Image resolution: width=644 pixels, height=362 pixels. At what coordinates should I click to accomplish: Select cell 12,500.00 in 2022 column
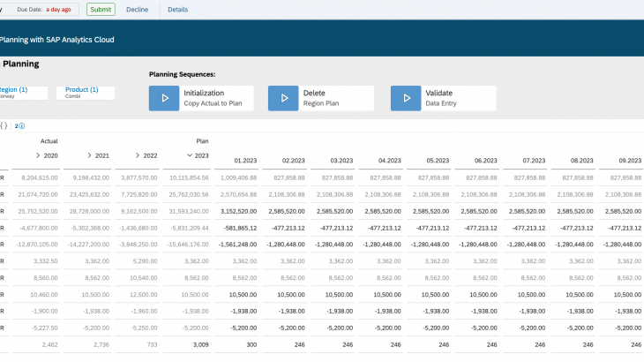143,295
